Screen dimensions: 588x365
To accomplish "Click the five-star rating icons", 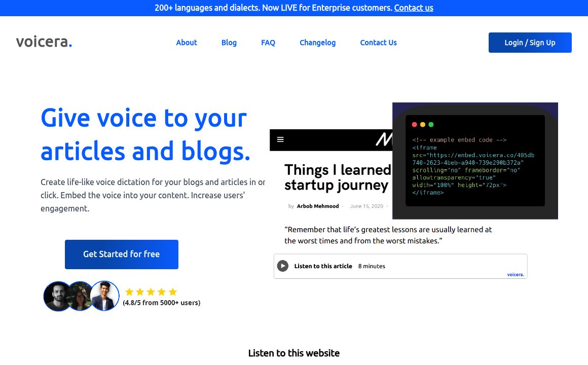I will 151,292.
